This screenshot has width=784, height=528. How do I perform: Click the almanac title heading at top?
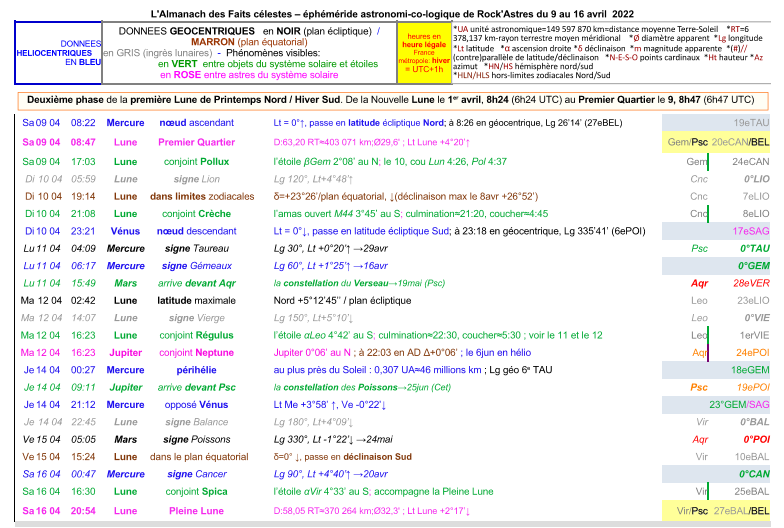(x=391, y=15)
